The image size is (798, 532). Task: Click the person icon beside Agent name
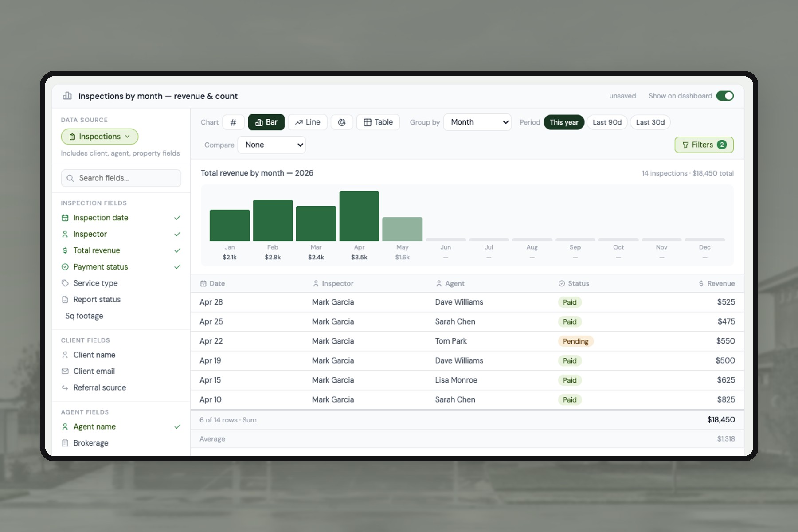pos(65,426)
